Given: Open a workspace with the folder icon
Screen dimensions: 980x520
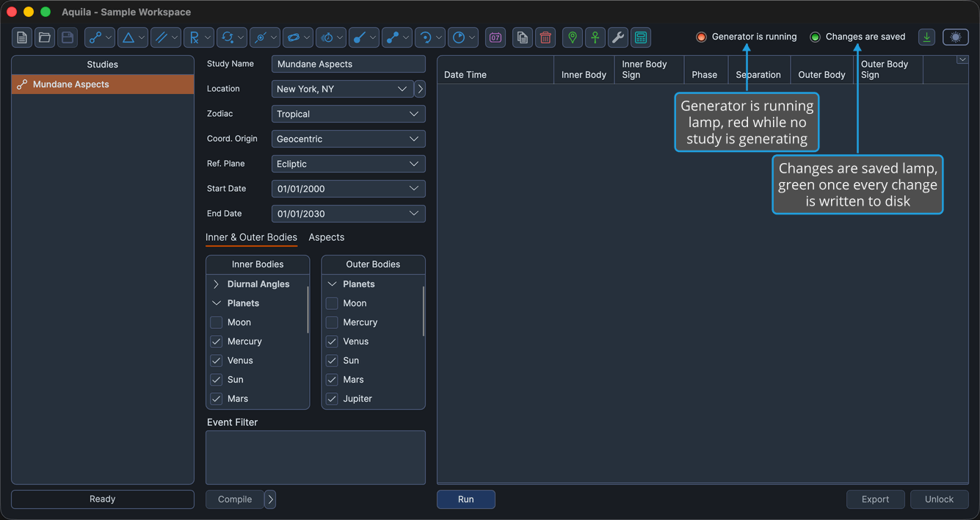Looking at the screenshot, I should tap(45, 37).
